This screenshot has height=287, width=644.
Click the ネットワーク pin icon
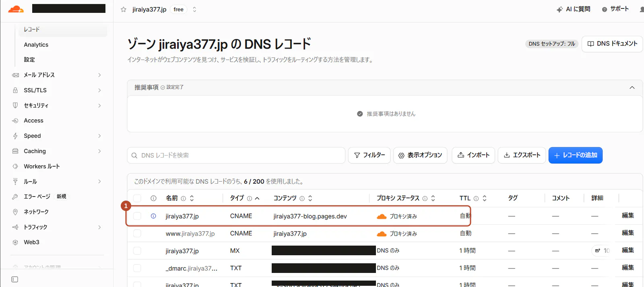click(15, 212)
